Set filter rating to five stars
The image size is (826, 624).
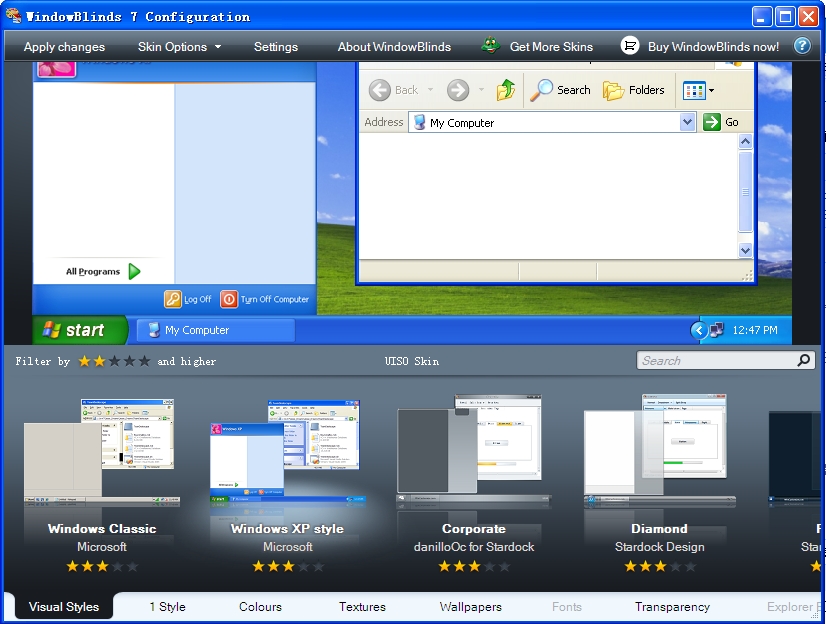(145, 361)
